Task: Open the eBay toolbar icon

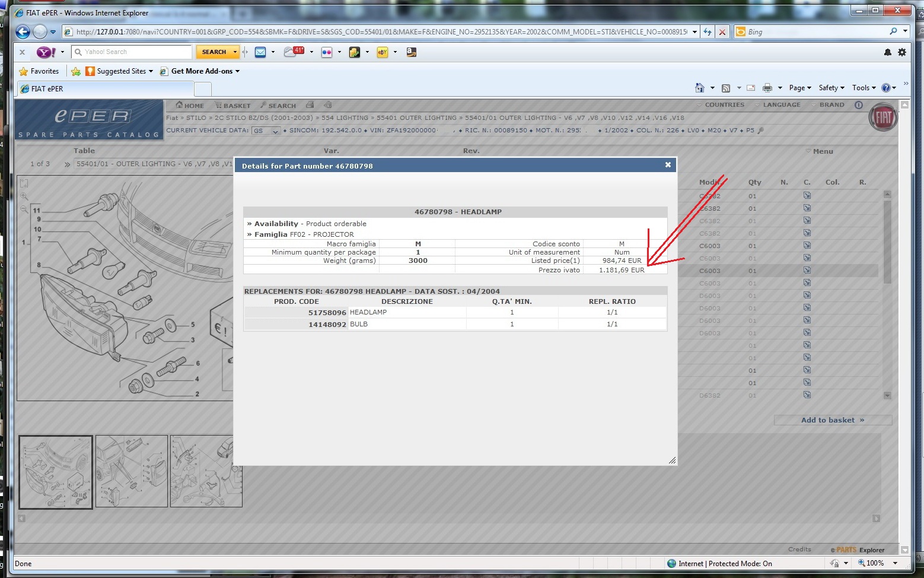Action: point(383,52)
